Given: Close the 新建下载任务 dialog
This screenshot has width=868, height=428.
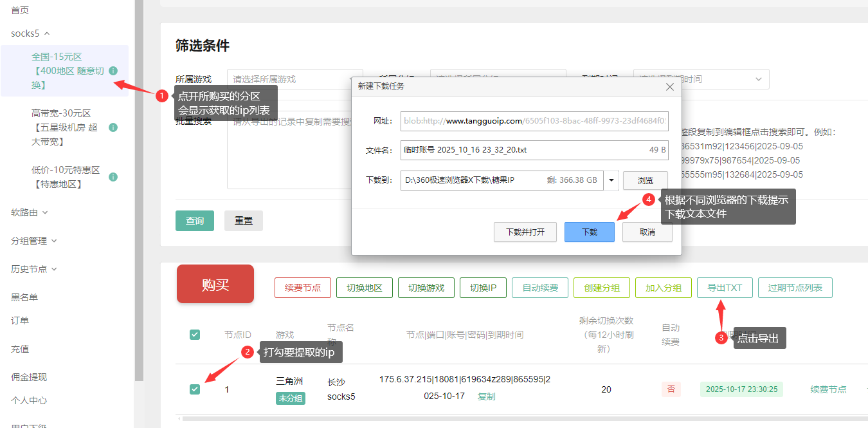Looking at the screenshot, I should (669, 86).
